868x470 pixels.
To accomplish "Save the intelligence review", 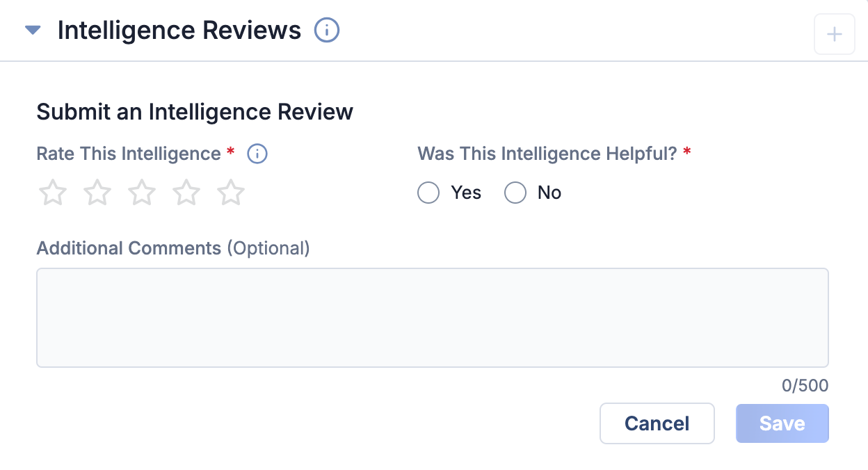I will [782, 423].
